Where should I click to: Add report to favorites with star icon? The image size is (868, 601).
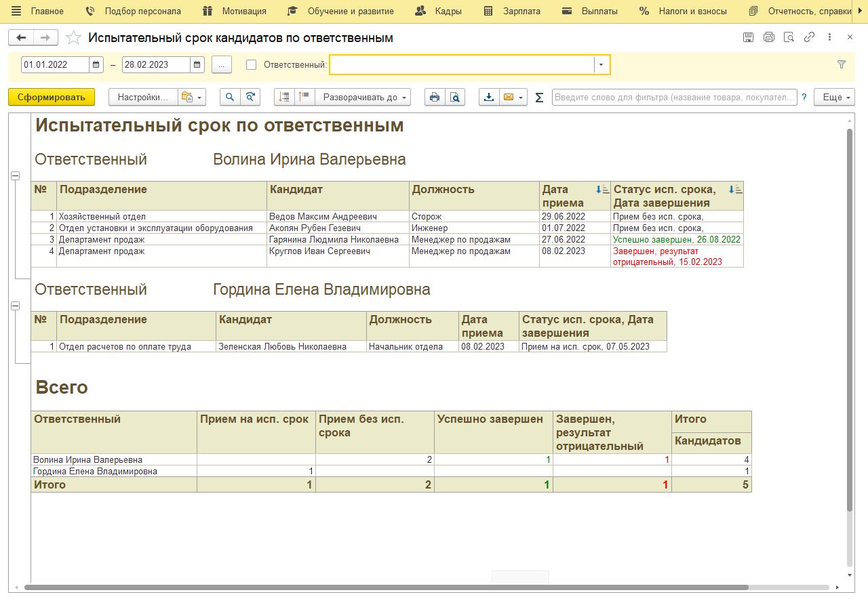click(x=73, y=38)
